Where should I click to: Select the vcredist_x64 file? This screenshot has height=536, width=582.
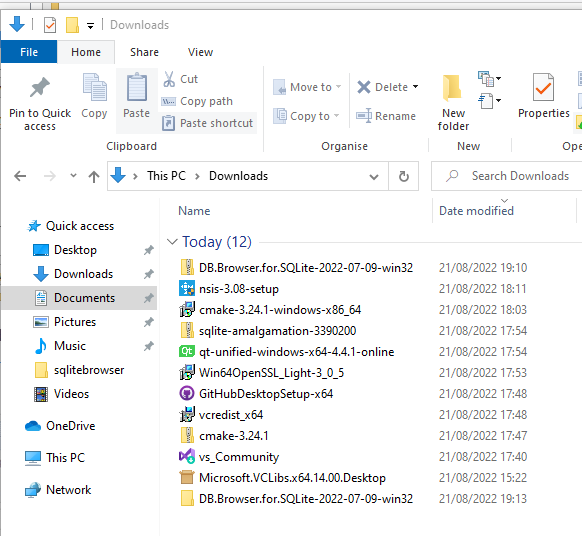click(231, 415)
